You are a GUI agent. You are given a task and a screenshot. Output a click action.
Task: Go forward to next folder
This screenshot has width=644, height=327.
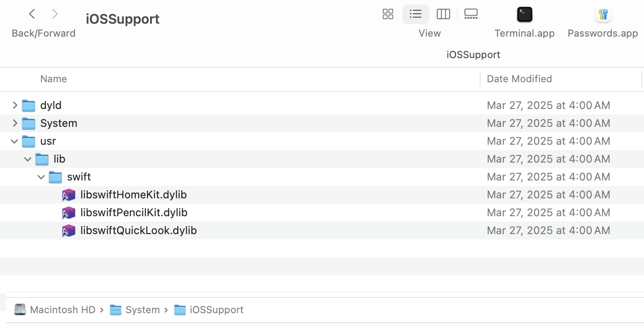(x=55, y=14)
